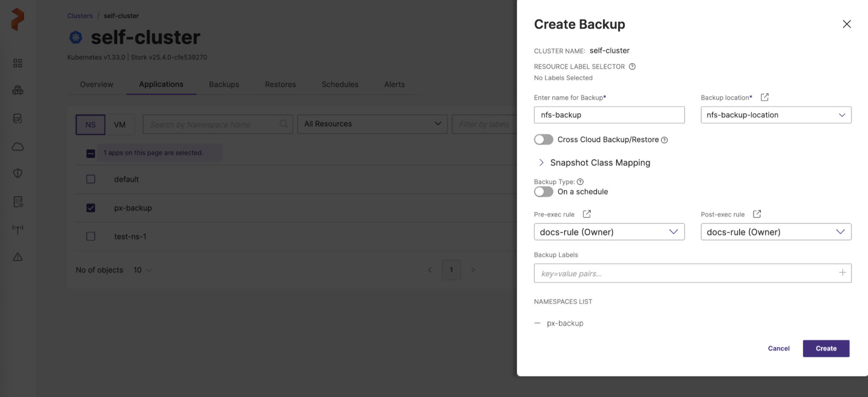Open the Backup location dropdown
The image size is (868, 397).
[776, 115]
